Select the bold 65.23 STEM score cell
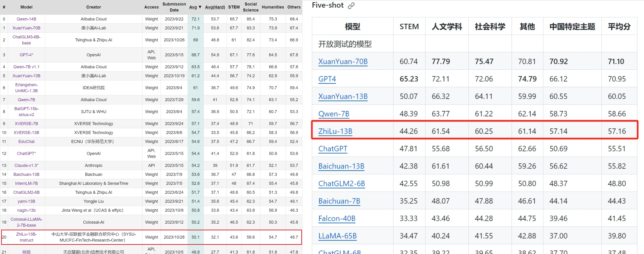This screenshot has height=254, width=644. (x=409, y=79)
